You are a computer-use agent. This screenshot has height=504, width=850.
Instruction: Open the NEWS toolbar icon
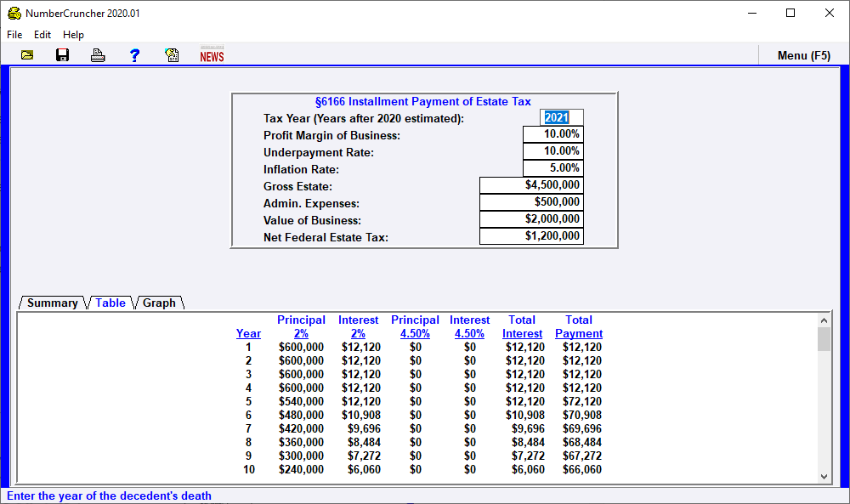212,54
